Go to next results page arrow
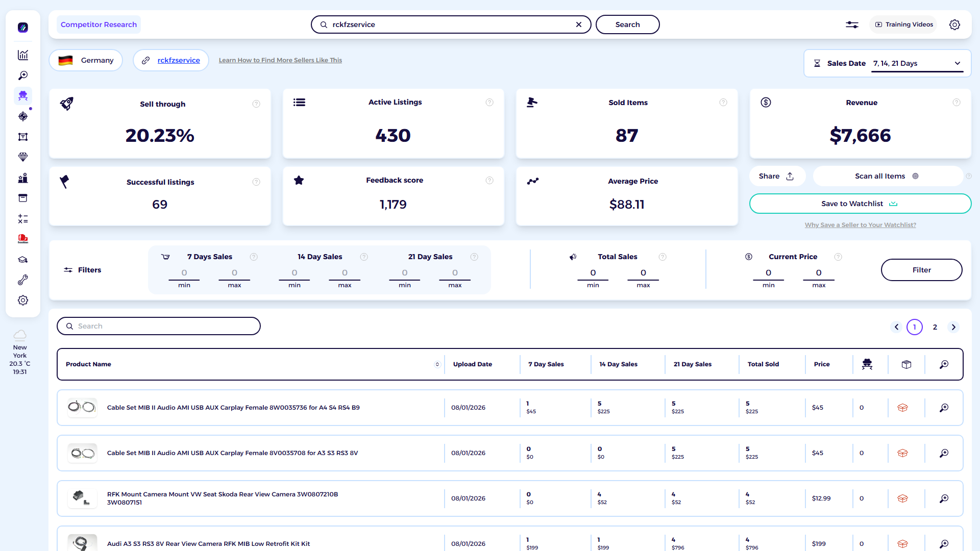The image size is (980, 551). pyautogui.click(x=953, y=327)
